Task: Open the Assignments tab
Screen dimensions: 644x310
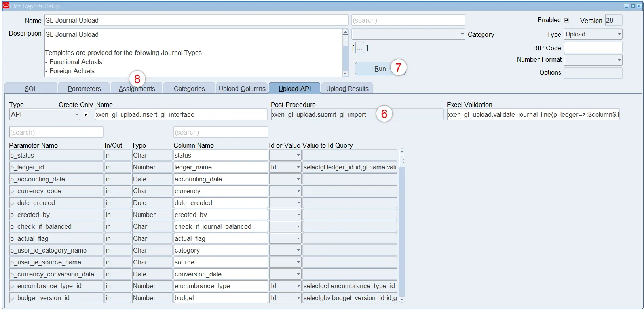Action: [x=137, y=89]
